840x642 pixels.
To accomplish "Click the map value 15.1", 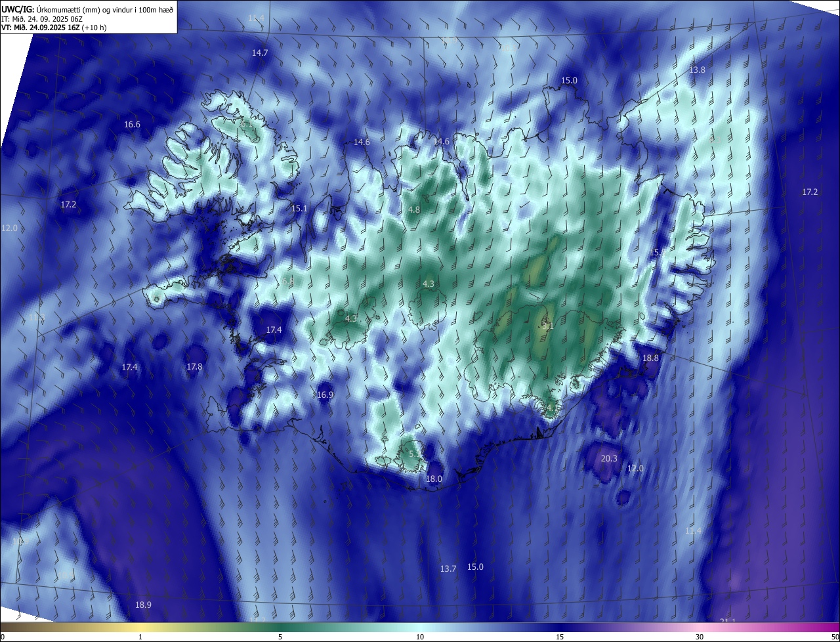I will [299, 208].
